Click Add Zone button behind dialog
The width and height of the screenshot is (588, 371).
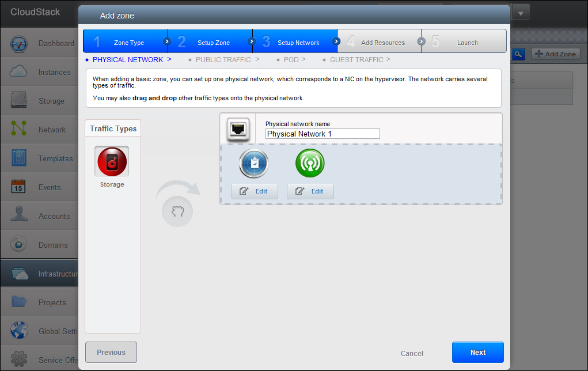555,54
